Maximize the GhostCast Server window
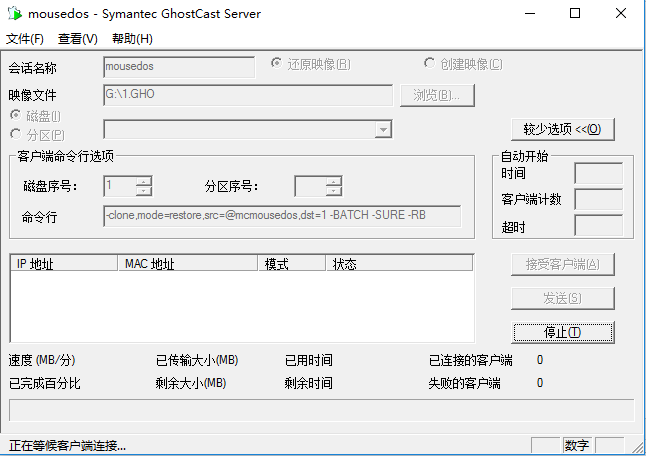This screenshot has width=646, height=456. click(x=575, y=13)
